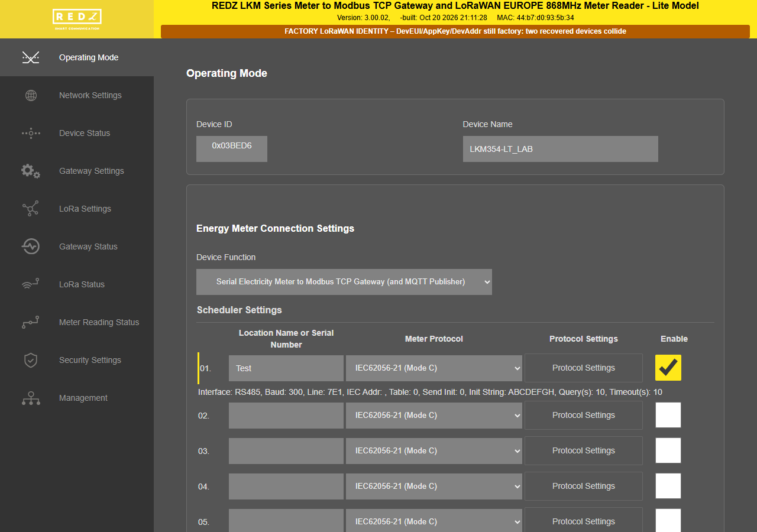Enable the scheduler row 04 checkbox
The height and width of the screenshot is (532, 757).
point(668,486)
